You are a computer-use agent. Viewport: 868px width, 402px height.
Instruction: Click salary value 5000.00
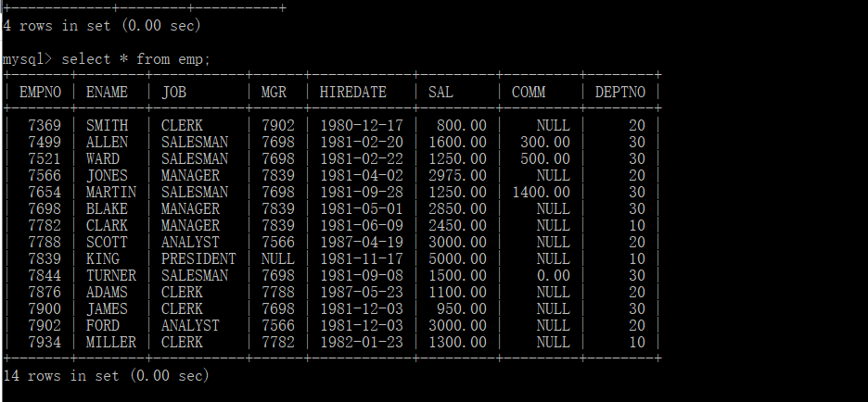click(x=457, y=258)
